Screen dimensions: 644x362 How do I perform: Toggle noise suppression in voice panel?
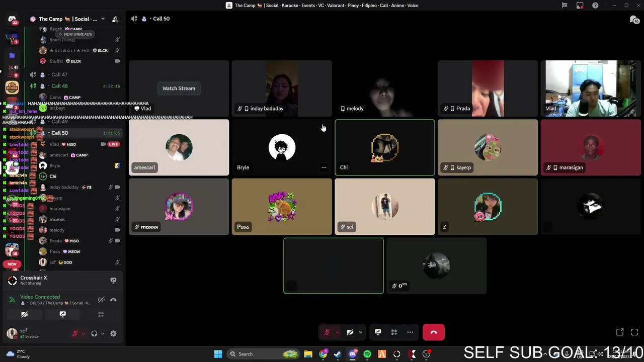point(101,300)
